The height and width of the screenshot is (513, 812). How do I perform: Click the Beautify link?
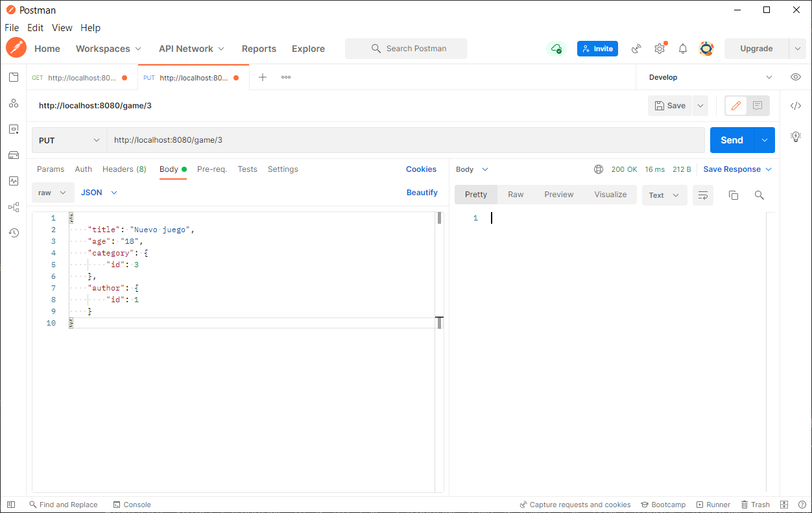(422, 193)
